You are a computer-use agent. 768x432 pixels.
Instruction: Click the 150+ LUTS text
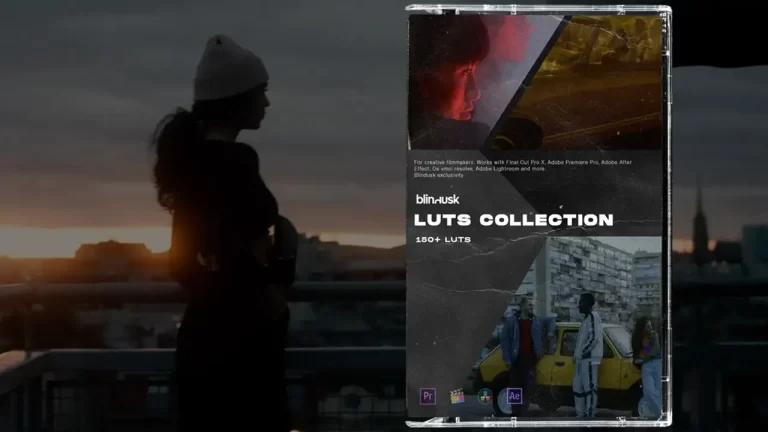tap(443, 240)
